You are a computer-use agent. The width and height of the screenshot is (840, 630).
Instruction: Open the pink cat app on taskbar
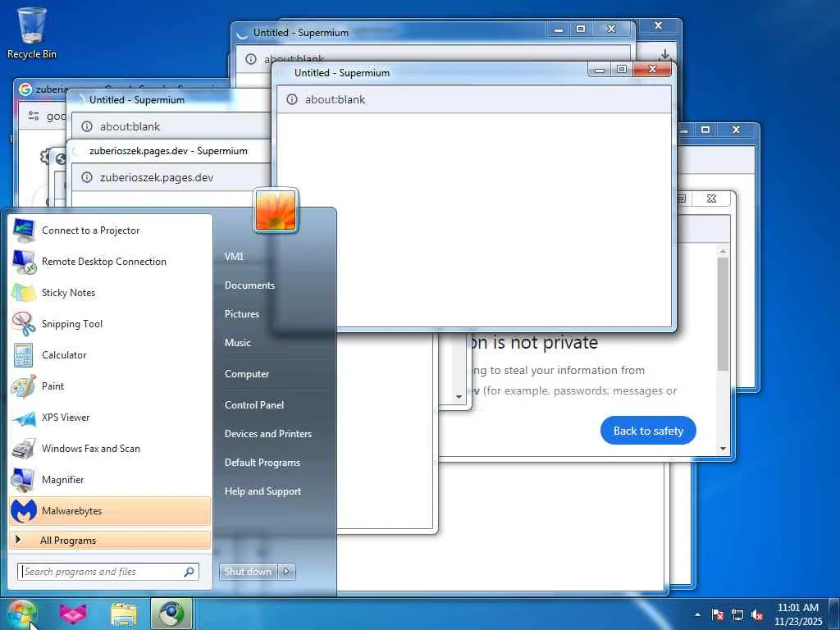[73, 614]
